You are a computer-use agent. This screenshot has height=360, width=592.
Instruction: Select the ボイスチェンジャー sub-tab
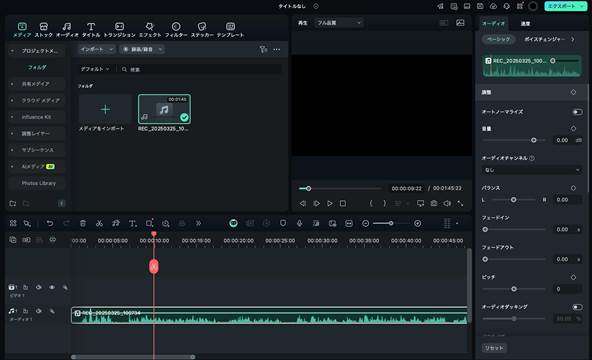click(x=544, y=39)
